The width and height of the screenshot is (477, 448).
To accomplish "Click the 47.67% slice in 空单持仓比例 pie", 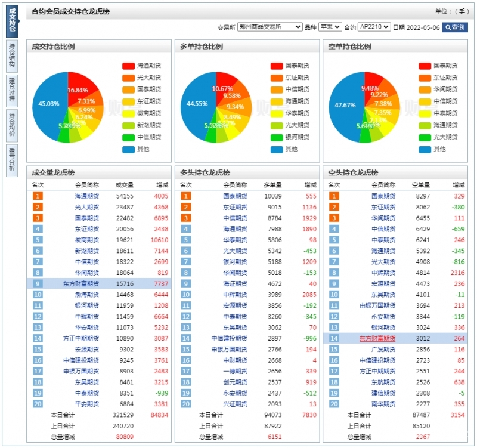I will pos(345,106).
